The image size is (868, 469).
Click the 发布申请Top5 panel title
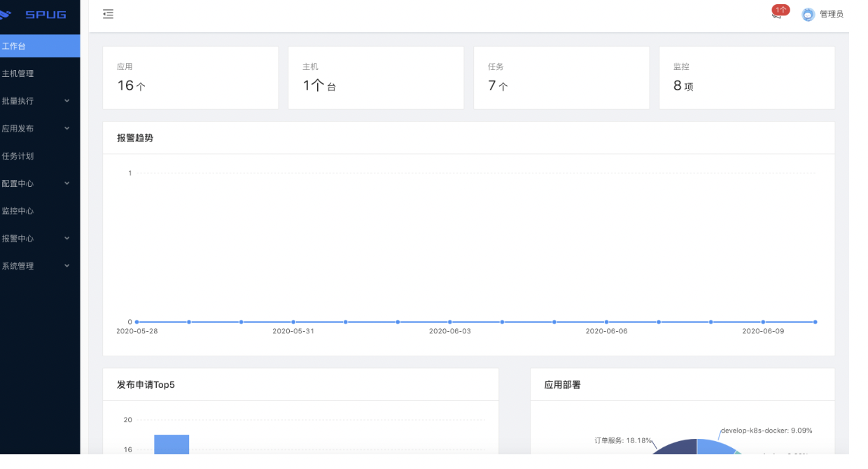coord(146,384)
